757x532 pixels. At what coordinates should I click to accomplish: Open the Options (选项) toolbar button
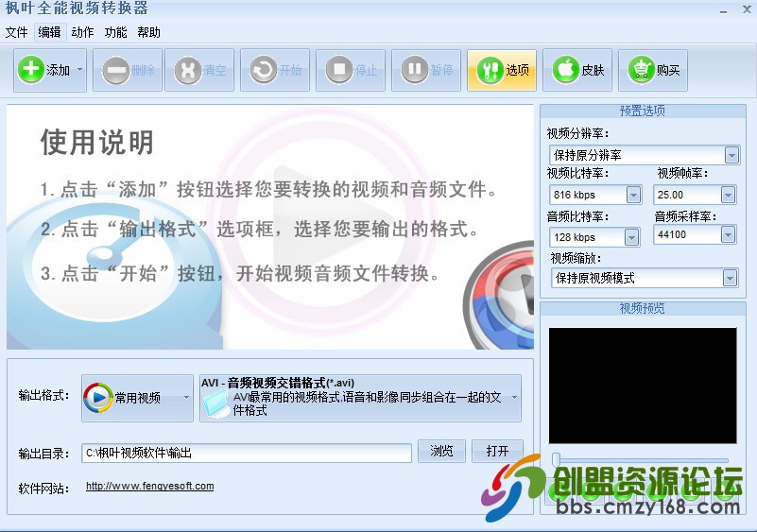pyautogui.click(x=502, y=70)
